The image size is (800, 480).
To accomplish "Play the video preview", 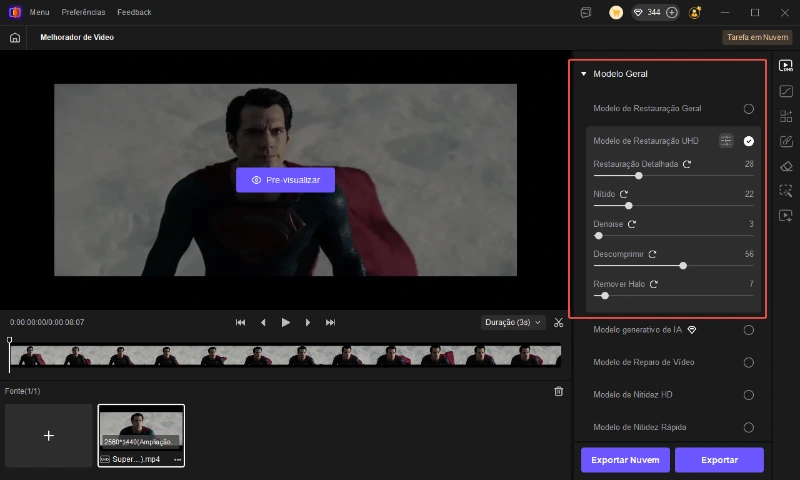I will [286, 322].
